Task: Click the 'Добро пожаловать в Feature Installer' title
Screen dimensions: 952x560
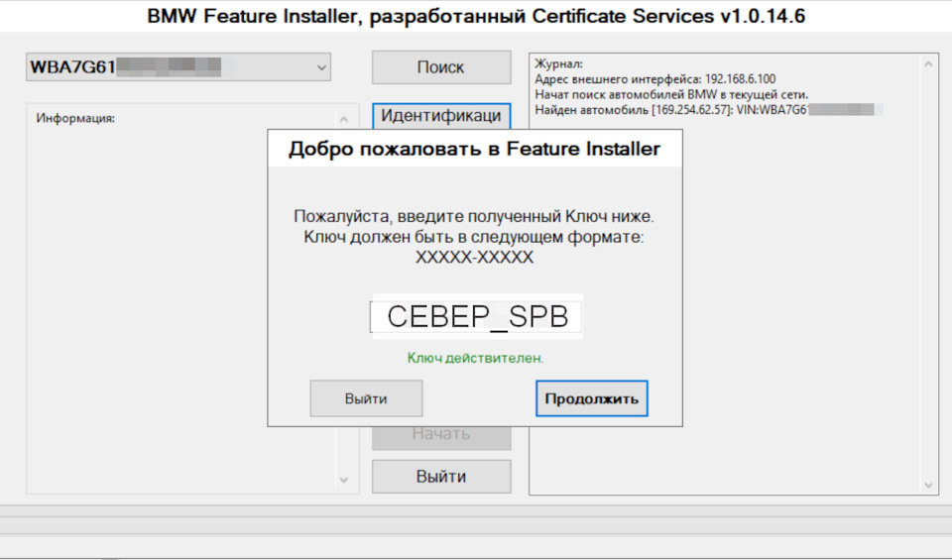Action: tap(474, 149)
